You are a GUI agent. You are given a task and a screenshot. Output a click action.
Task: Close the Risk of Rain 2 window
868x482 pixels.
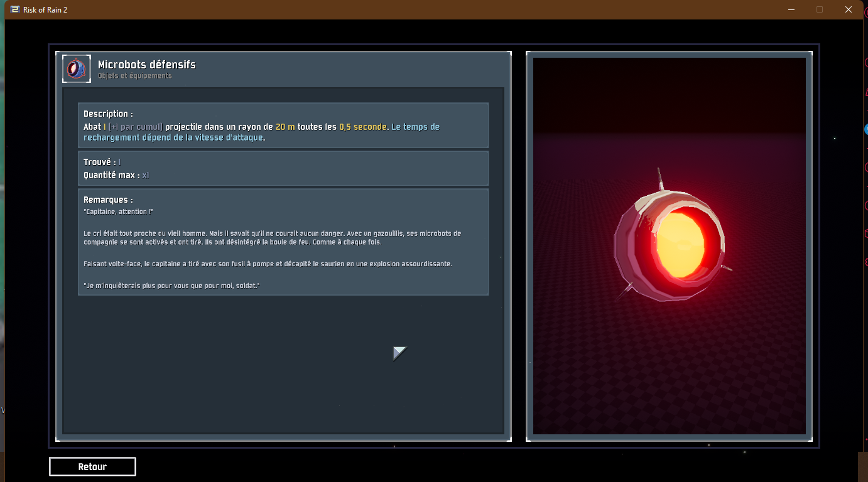coord(849,10)
